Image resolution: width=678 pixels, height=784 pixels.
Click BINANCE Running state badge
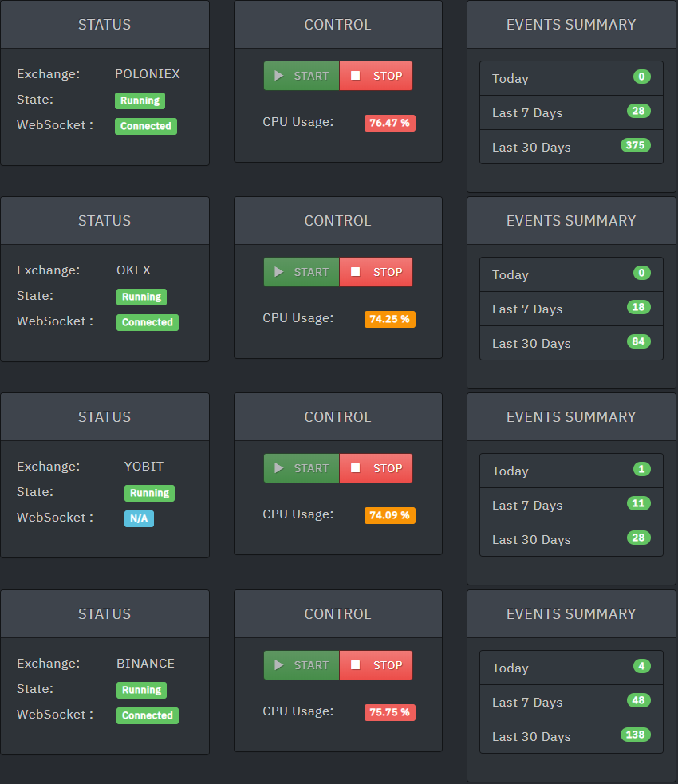141,690
